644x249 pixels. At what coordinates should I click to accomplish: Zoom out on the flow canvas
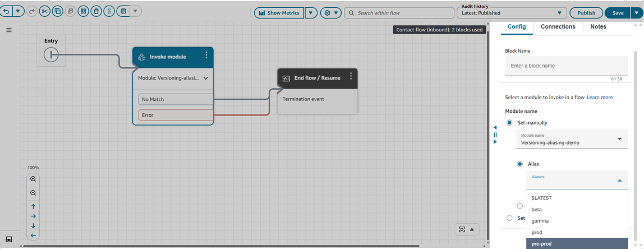[x=33, y=193]
